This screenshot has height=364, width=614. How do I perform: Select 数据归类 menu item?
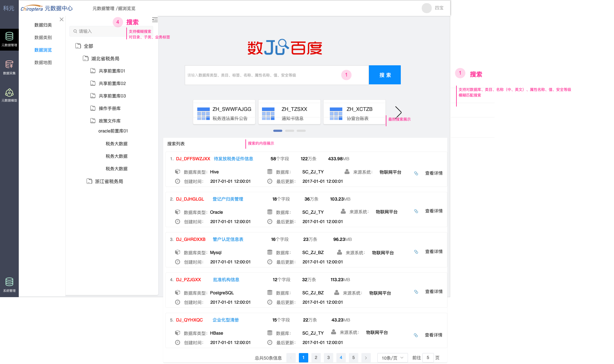click(x=43, y=25)
